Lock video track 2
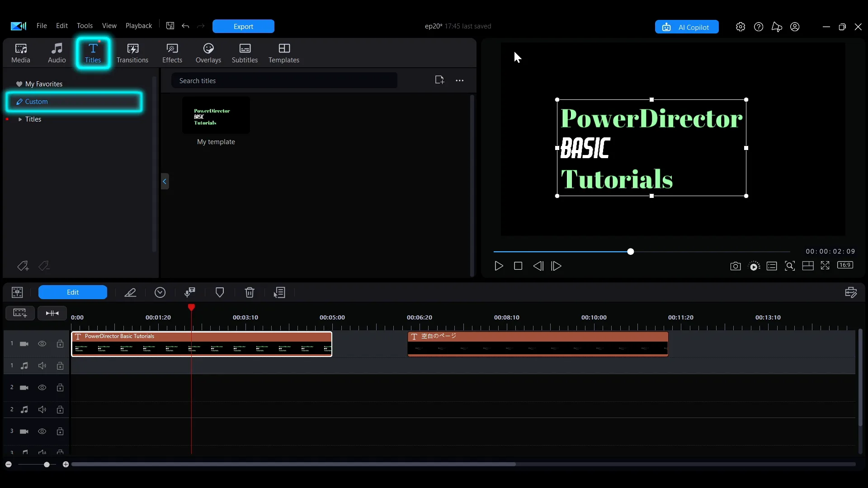 (x=60, y=388)
